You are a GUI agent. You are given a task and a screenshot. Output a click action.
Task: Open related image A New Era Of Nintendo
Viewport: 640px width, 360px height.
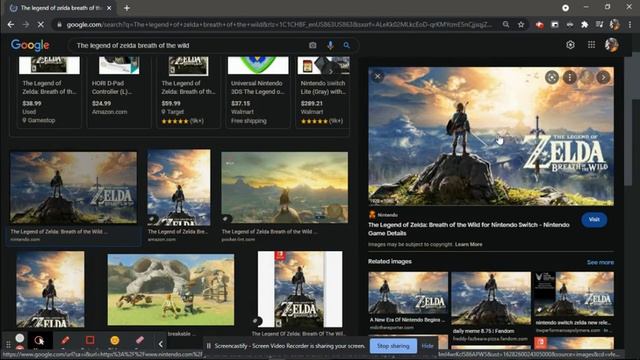pyautogui.click(x=408, y=293)
